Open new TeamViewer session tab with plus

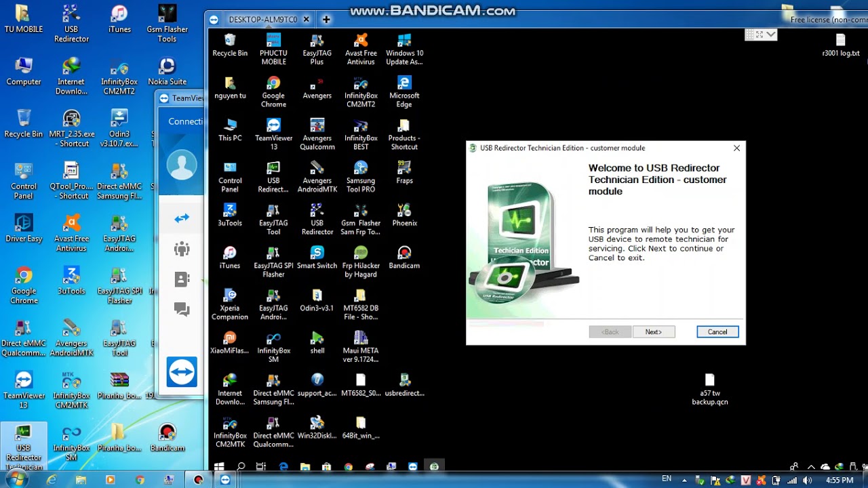point(326,20)
